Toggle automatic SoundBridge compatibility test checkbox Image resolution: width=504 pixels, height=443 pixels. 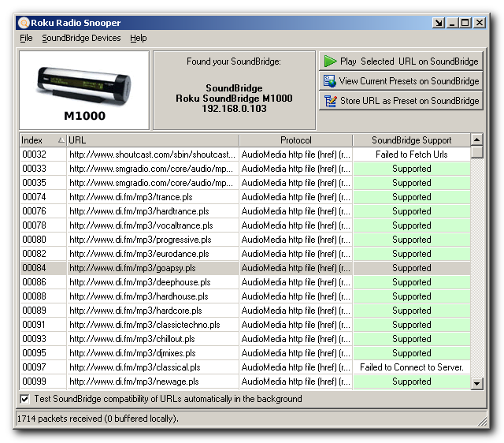24,399
